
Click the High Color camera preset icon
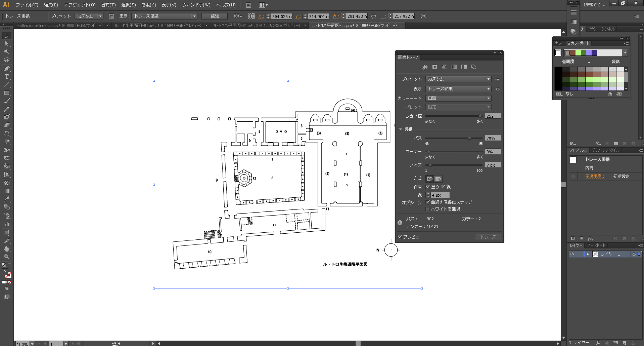(435, 67)
